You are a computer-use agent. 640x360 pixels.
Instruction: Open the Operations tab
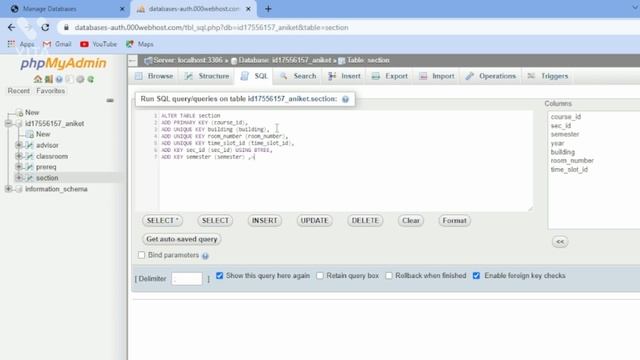(x=491, y=76)
